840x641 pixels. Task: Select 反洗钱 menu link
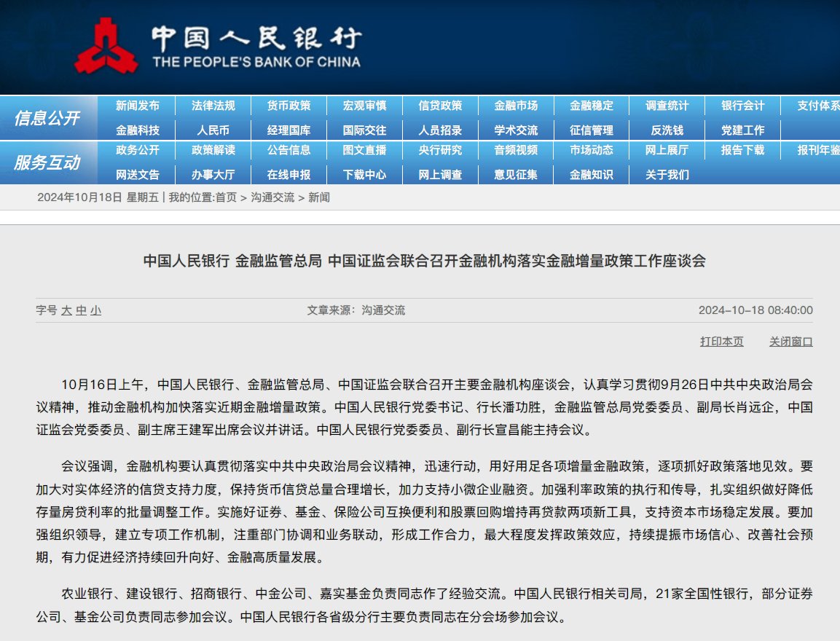[x=667, y=130]
